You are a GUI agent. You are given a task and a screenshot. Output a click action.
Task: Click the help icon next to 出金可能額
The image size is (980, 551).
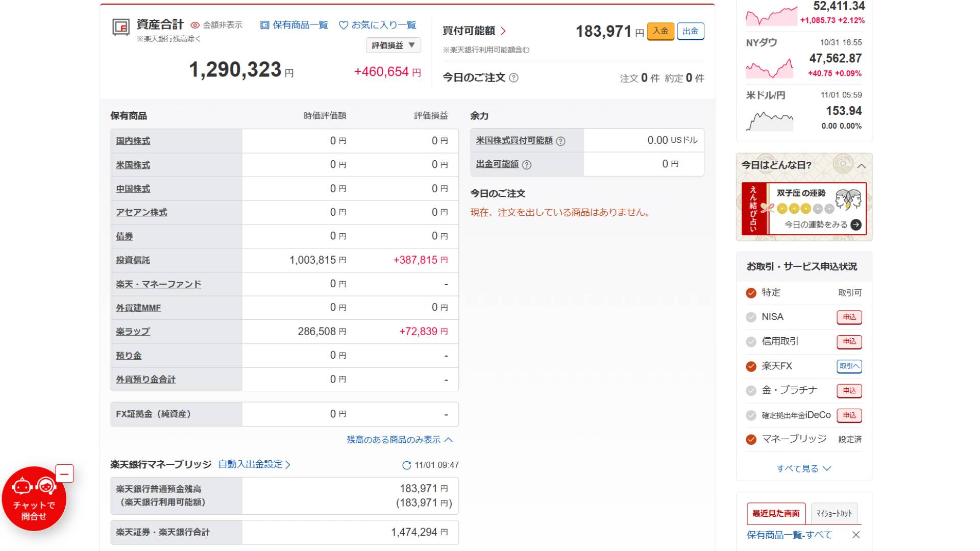(527, 165)
